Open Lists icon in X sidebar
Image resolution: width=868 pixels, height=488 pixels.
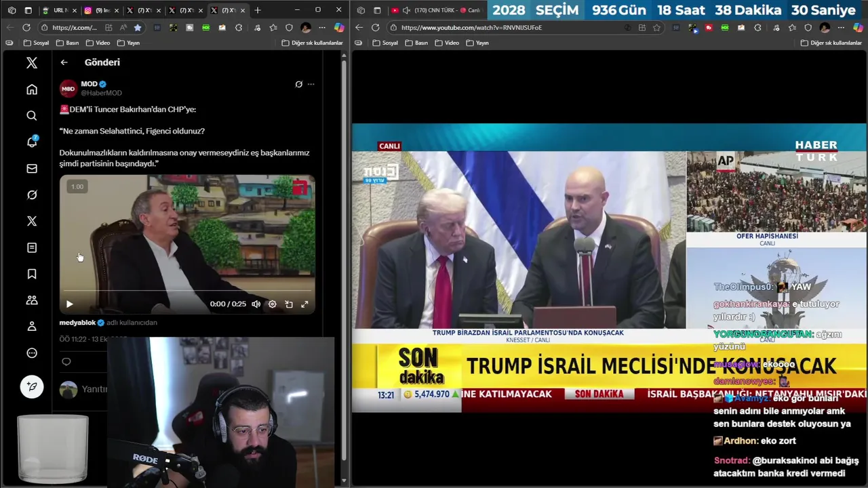(32, 248)
